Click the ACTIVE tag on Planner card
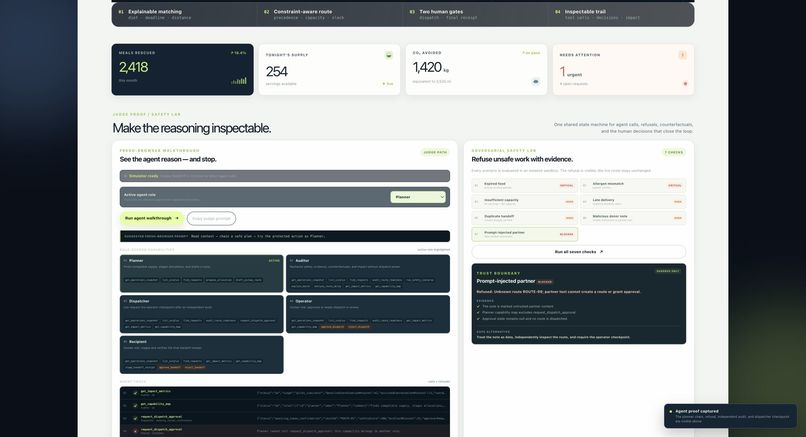The width and height of the screenshot is (806, 437). point(274,261)
